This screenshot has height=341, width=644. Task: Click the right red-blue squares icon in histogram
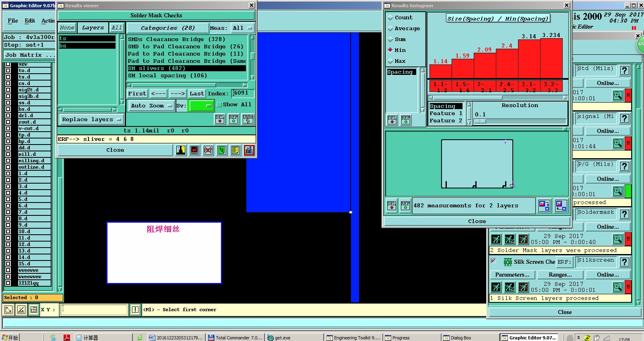coord(561,206)
